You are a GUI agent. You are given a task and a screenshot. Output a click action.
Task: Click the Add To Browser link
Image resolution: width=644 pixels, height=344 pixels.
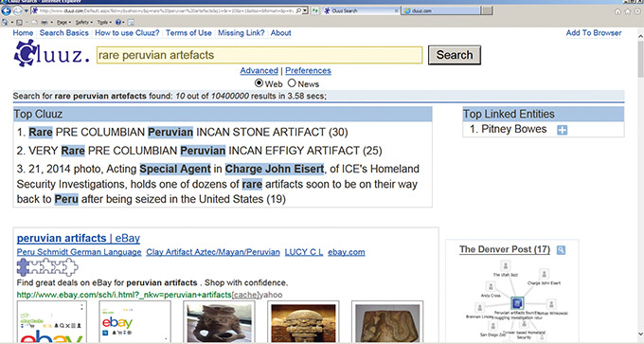(x=594, y=33)
